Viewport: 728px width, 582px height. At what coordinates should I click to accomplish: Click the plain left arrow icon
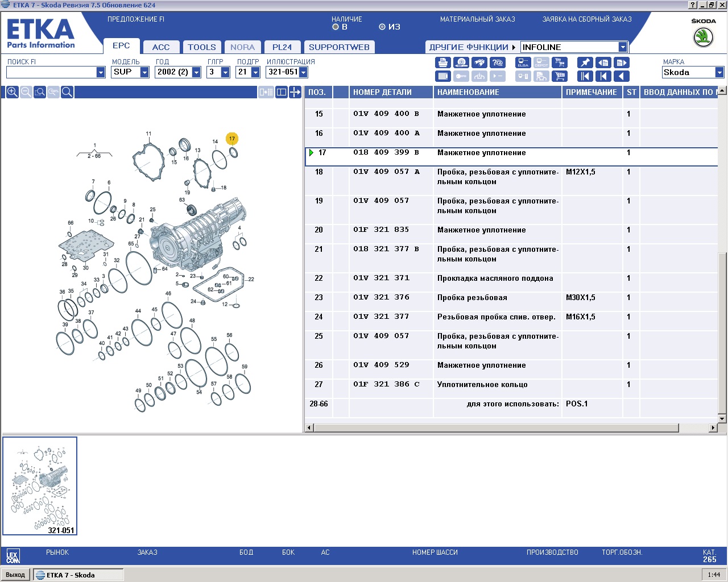point(621,76)
